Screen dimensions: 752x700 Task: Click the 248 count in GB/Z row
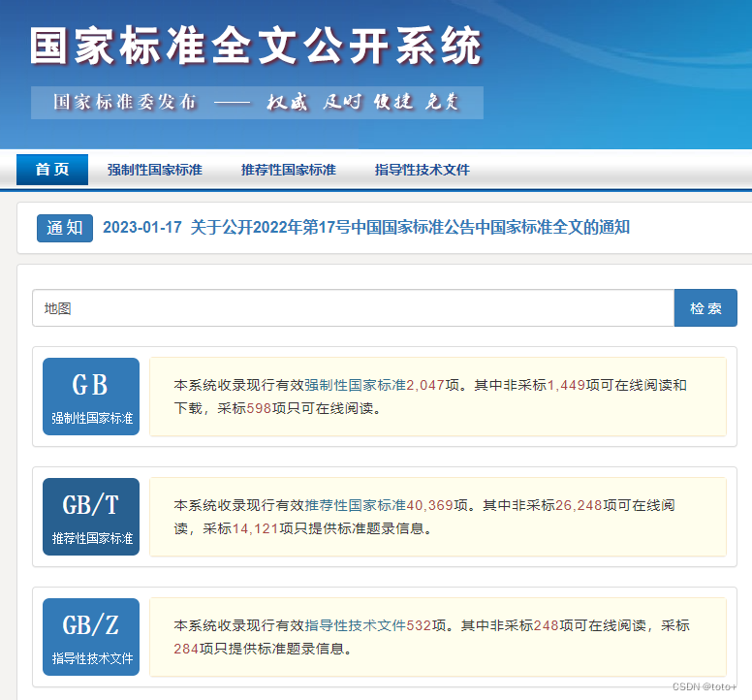[547, 625]
